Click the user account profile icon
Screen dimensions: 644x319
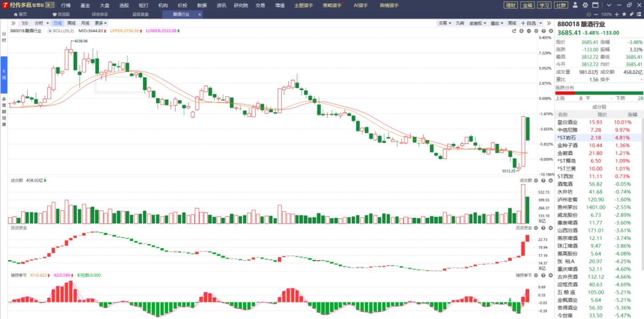coord(576,5)
